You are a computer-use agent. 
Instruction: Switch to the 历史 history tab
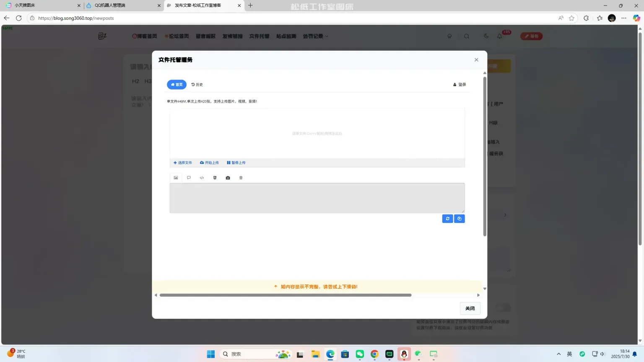pyautogui.click(x=197, y=85)
